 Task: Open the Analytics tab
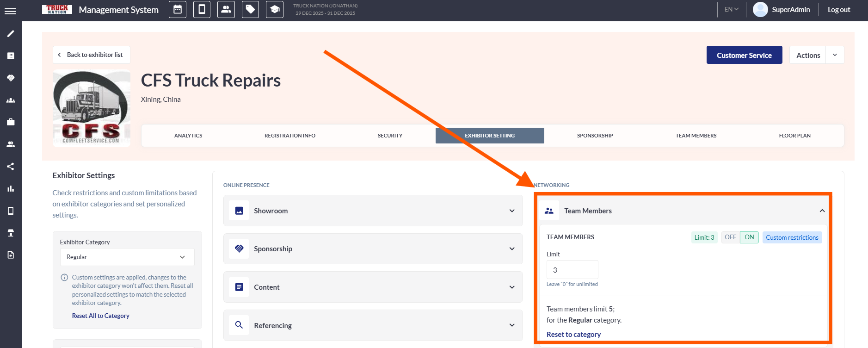pyautogui.click(x=188, y=136)
